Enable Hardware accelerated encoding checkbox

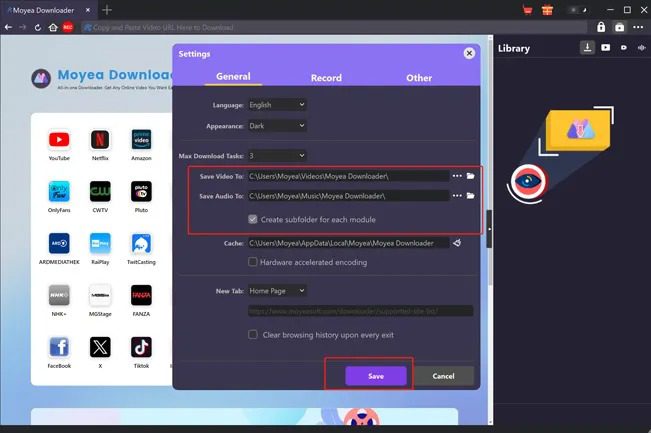point(253,262)
